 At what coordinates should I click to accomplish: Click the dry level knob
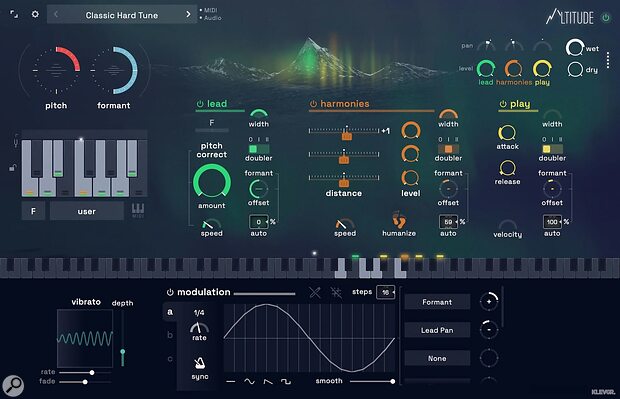click(575, 70)
